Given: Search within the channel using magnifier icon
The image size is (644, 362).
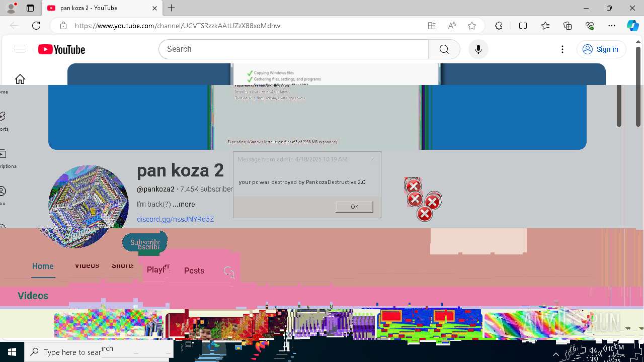Looking at the screenshot, I should click(x=229, y=272).
